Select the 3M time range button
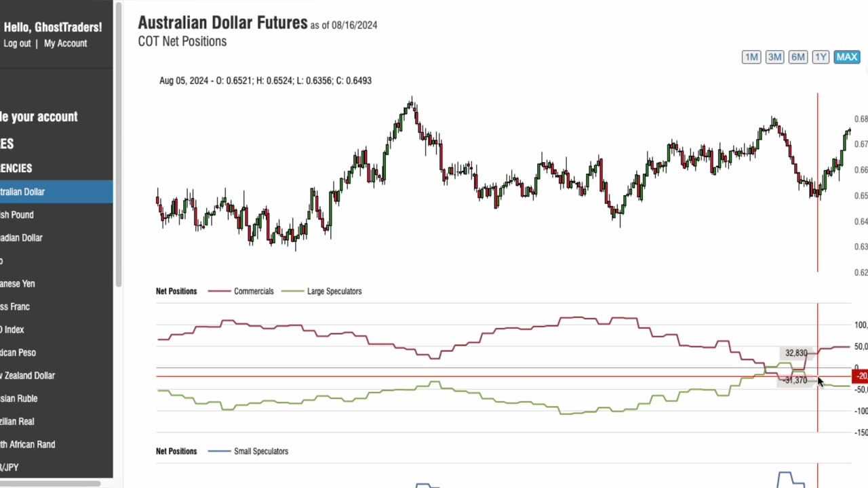 pyautogui.click(x=774, y=57)
